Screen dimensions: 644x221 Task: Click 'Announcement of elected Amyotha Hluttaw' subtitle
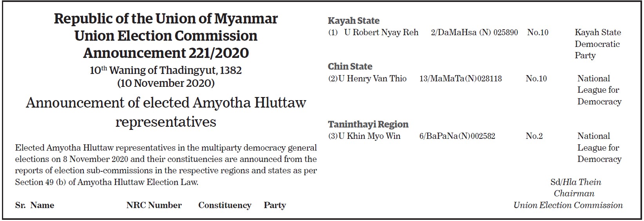[166, 103]
